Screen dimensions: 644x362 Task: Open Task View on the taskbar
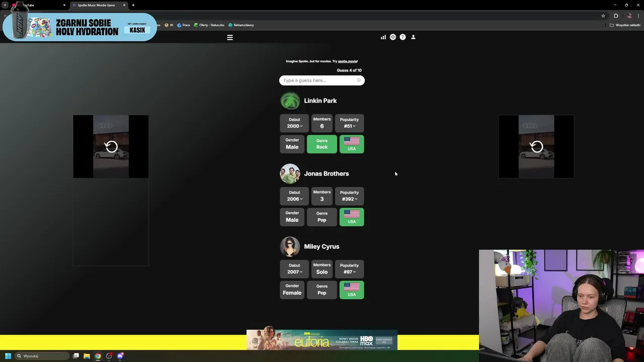coord(76,356)
